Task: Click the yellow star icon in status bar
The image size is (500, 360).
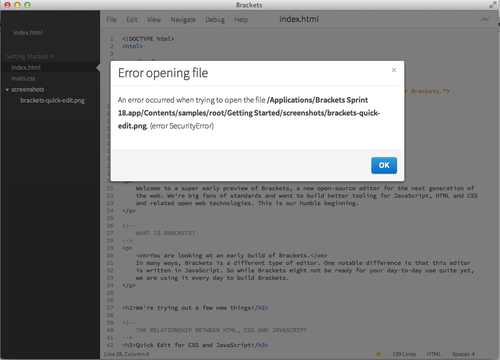Action: click(x=378, y=354)
